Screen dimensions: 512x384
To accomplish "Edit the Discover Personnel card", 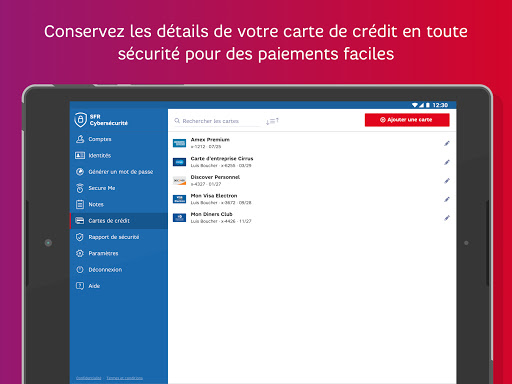I will coord(447,181).
